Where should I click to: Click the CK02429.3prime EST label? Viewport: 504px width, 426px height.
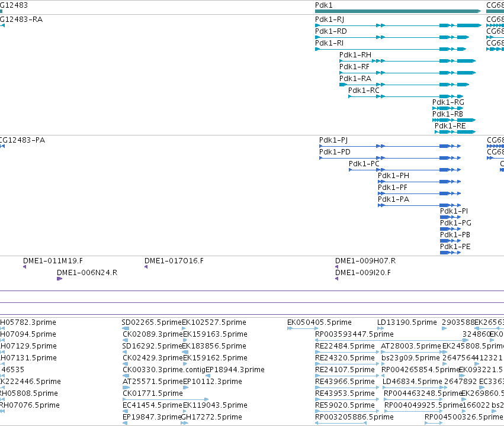153,358
